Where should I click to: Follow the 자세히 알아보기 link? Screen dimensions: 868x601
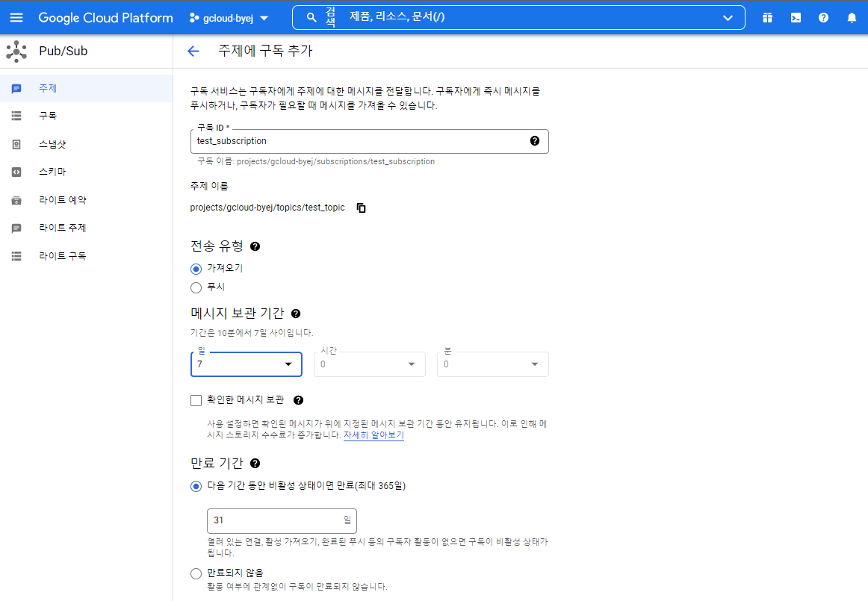point(373,435)
